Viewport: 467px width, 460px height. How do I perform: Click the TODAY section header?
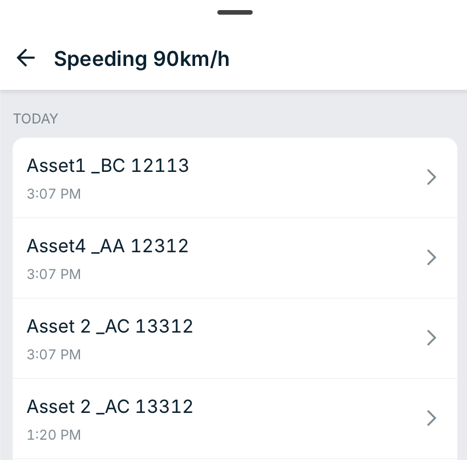[36, 119]
